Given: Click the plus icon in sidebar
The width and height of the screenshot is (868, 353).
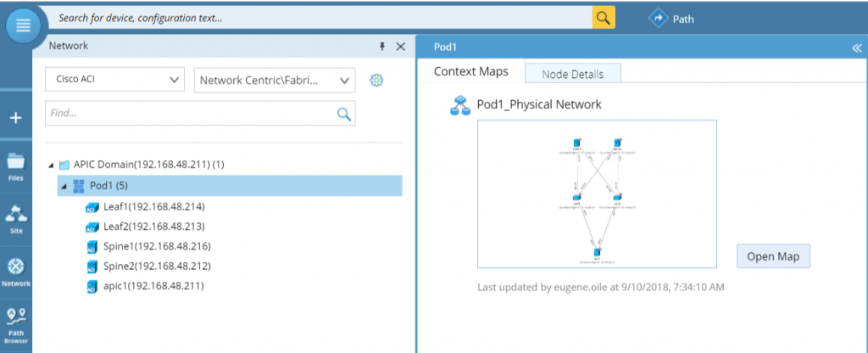Looking at the screenshot, I should [16, 117].
